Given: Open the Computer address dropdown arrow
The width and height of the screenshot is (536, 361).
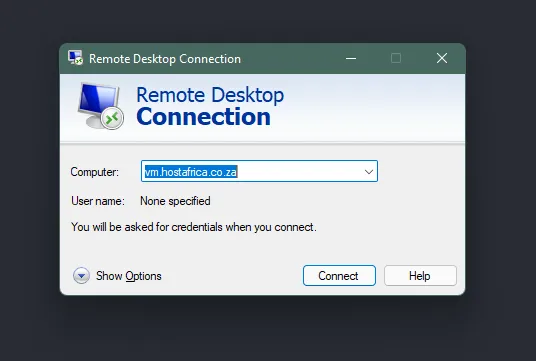Looking at the screenshot, I should click(368, 171).
